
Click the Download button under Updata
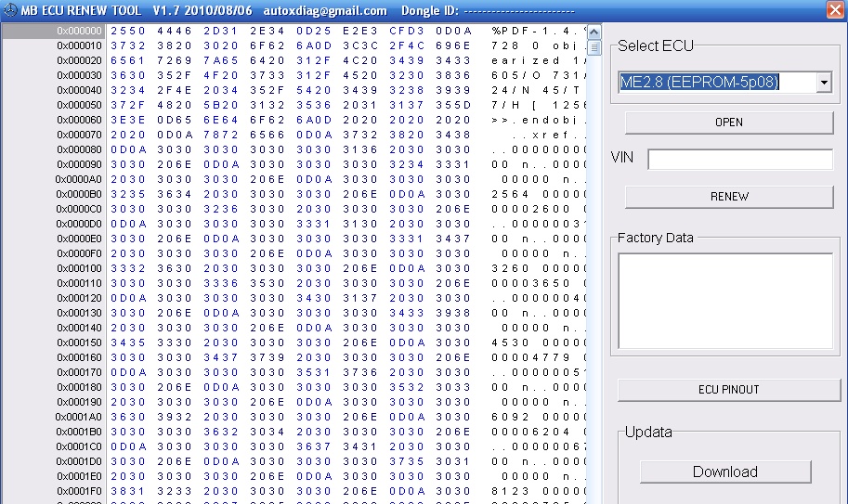tap(725, 472)
